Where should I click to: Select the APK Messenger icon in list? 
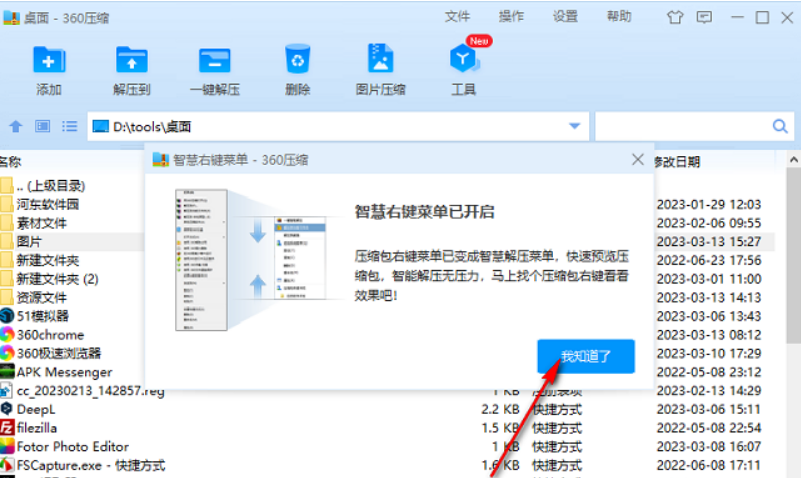(7, 372)
